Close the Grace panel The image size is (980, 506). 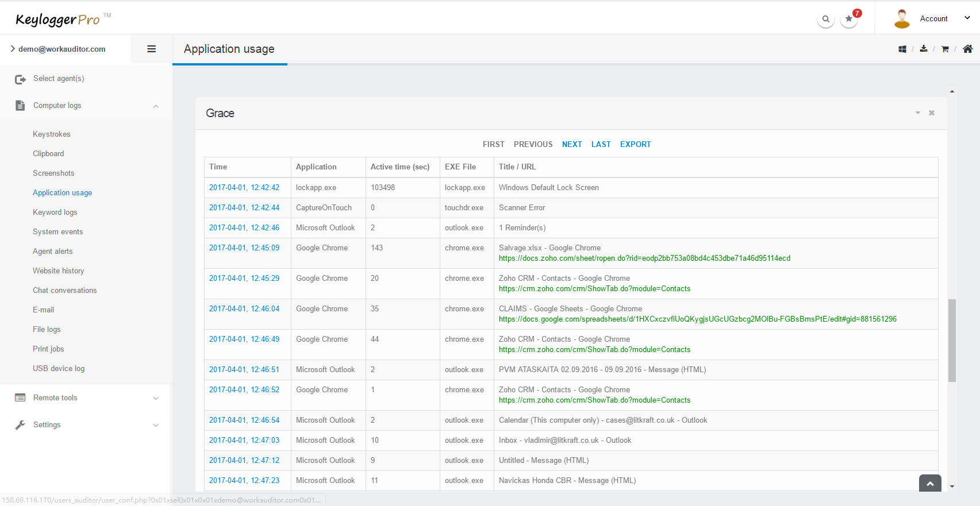click(932, 113)
